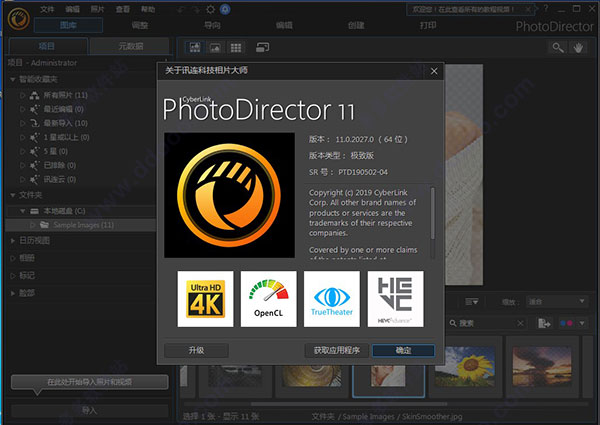Expand the 日历视图 section
This screenshot has height=425, width=600.
coord(13,241)
